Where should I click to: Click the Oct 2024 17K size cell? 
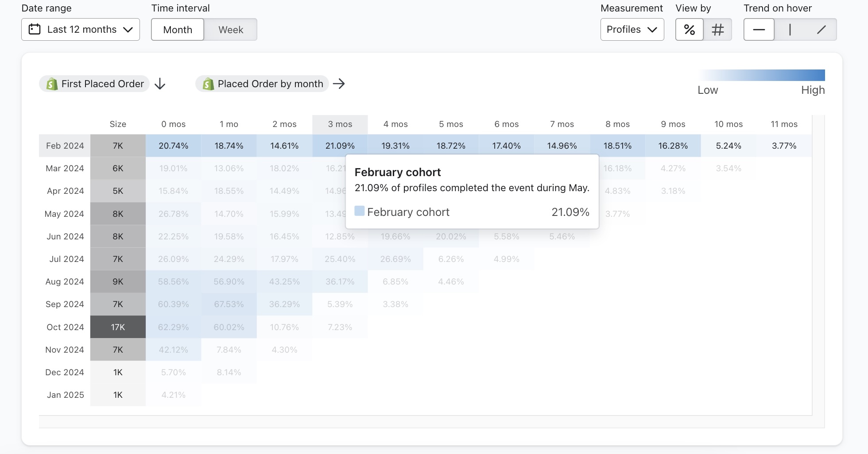[x=118, y=327]
